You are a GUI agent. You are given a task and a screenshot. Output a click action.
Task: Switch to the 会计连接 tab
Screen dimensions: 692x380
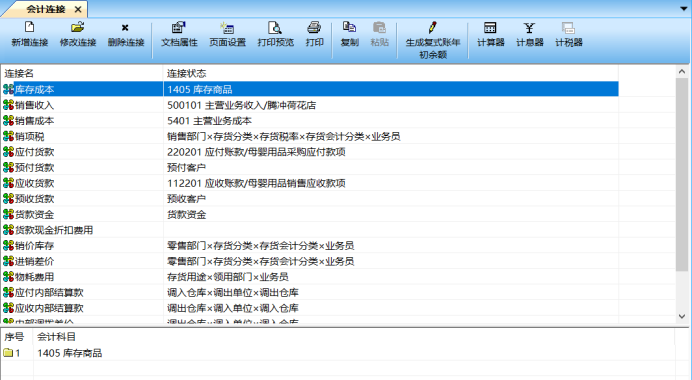pyautogui.click(x=45, y=9)
